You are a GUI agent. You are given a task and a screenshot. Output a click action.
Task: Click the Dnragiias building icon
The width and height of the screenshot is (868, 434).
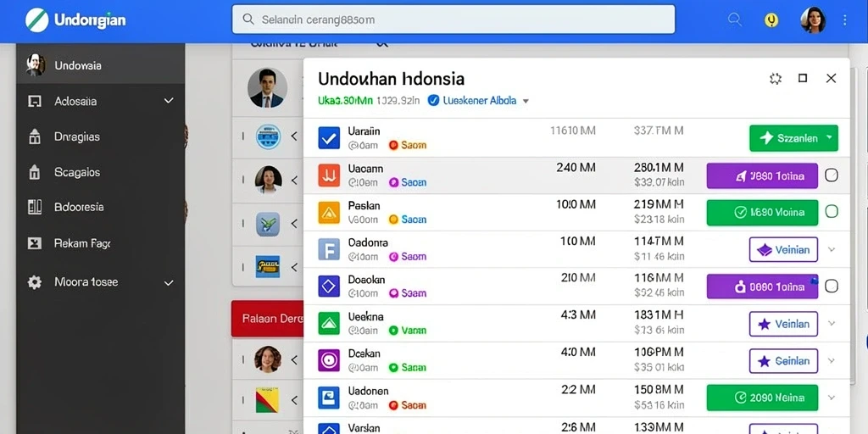click(34, 136)
